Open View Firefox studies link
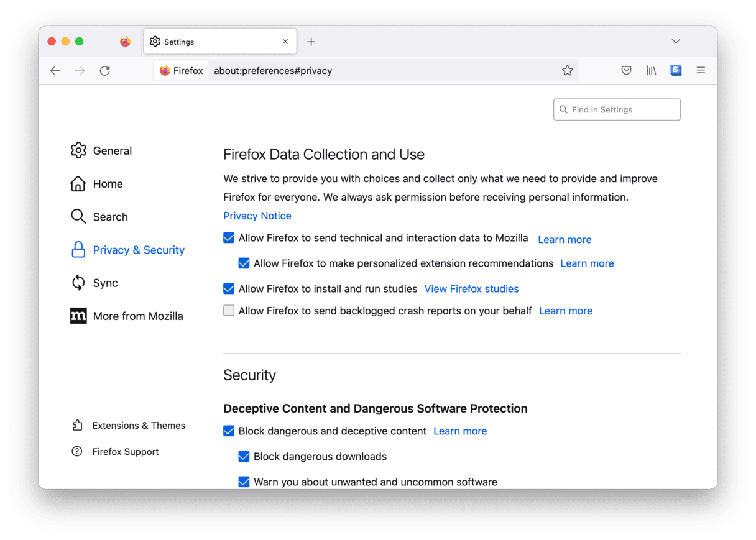756x540 pixels. (471, 289)
